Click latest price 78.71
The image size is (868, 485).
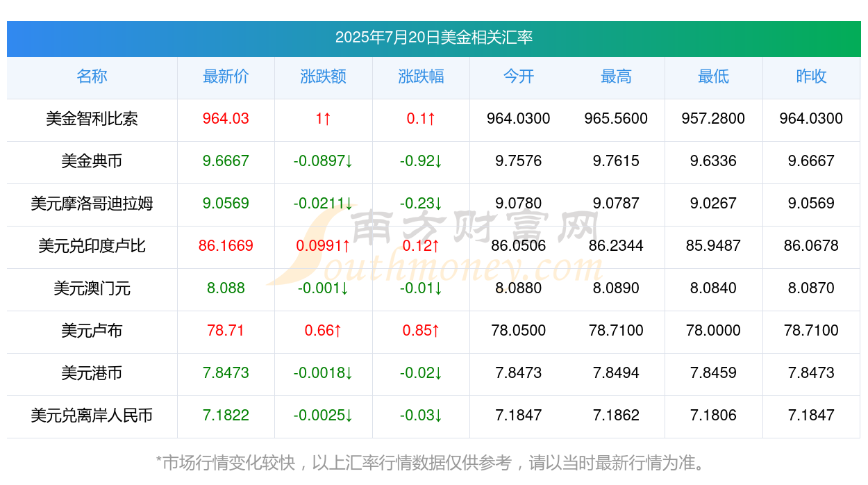pyautogui.click(x=226, y=331)
